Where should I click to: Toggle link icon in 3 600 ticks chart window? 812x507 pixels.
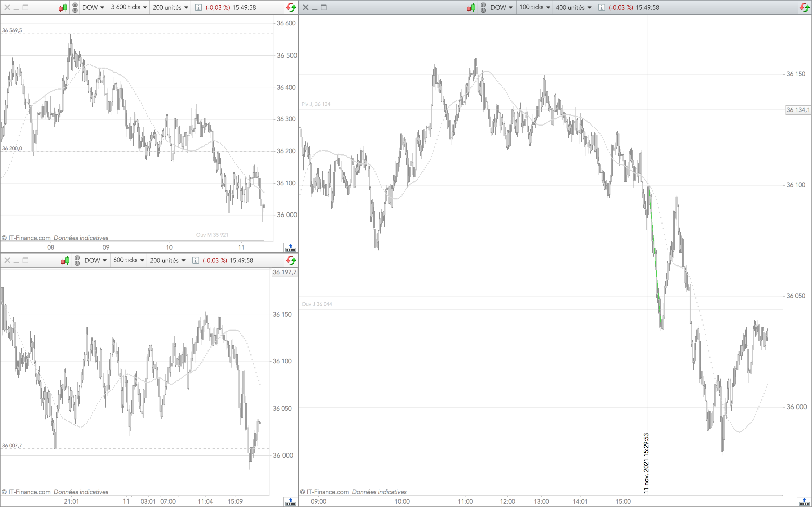75,7
